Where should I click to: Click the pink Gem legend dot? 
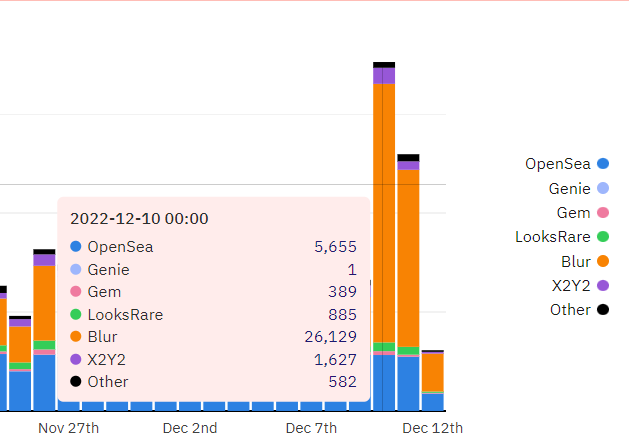click(603, 213)
